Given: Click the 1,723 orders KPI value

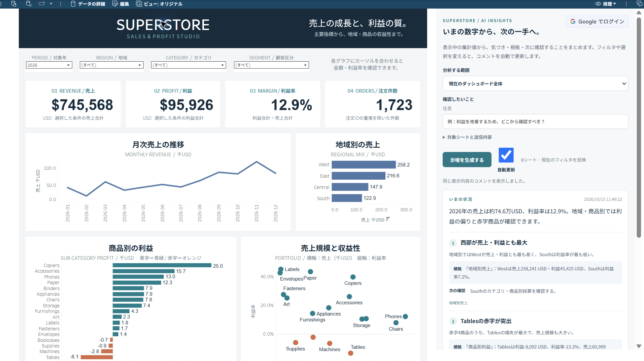Looking at the screenshot, I should click(394, 105).
